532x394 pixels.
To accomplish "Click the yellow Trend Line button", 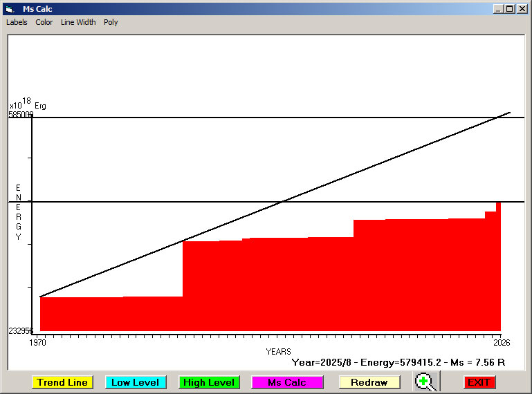I will click(62, 382).
